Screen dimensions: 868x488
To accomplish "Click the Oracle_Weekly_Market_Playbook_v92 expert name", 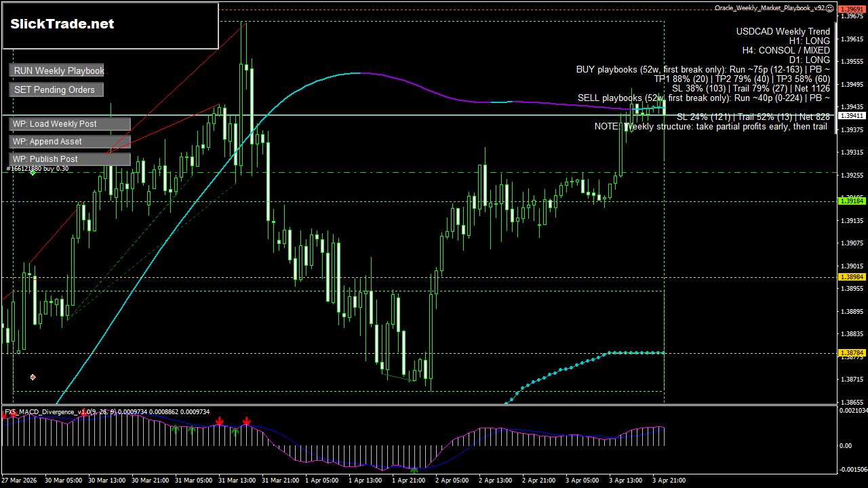I will tap(770, 8).
